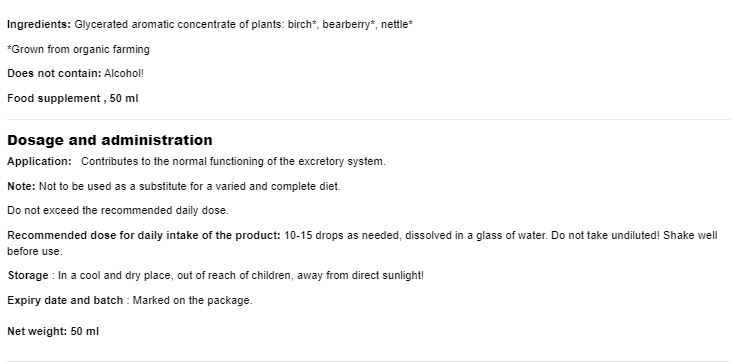Click the excretory system sentence

click(233, 162)
